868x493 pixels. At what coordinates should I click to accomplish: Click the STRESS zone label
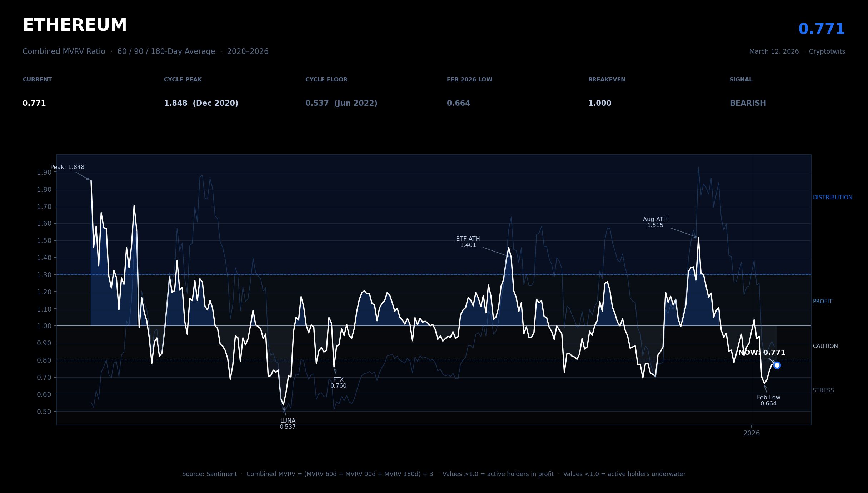click(x=823, y=390)
